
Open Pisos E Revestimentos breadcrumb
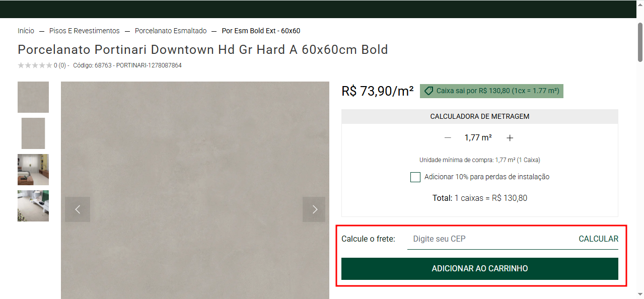click(85, 31)
